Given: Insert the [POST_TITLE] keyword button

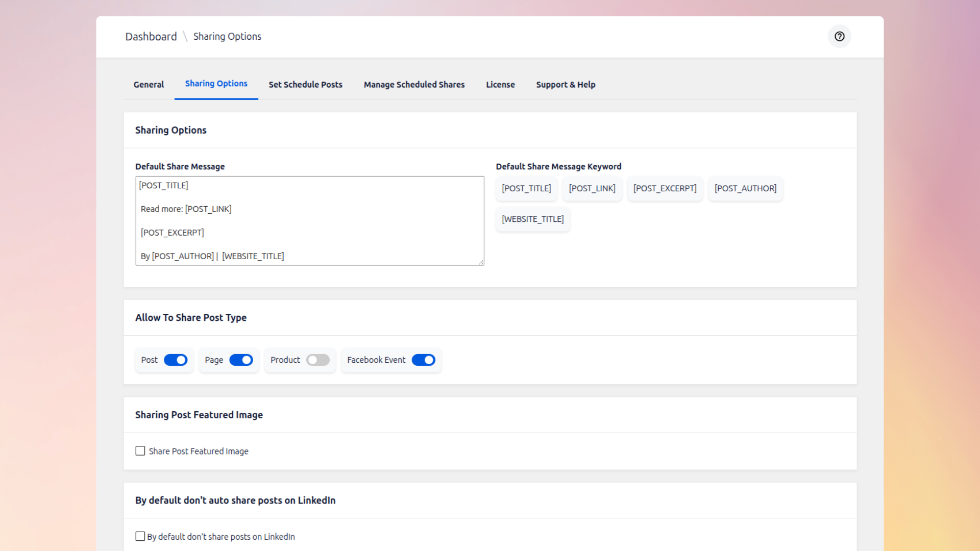Looking at the screenshot, I should click(x=526, y=189).
